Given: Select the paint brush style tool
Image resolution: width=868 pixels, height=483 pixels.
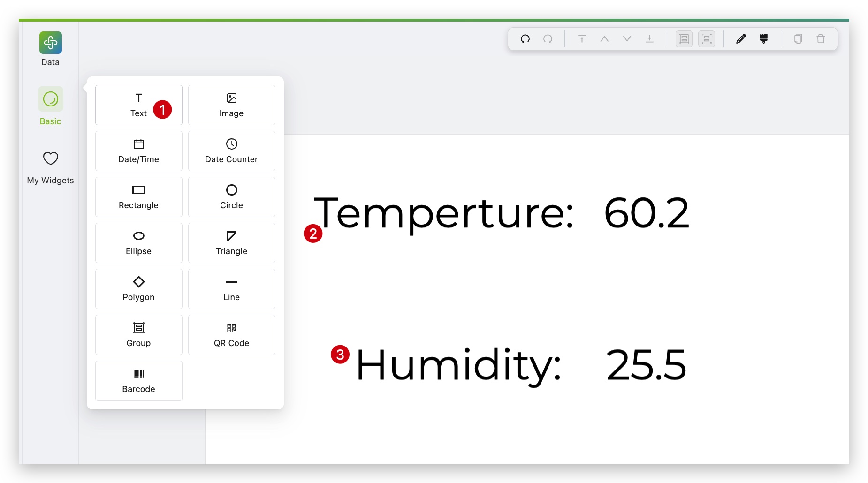Looking at the screenshot, I should 764,39.
